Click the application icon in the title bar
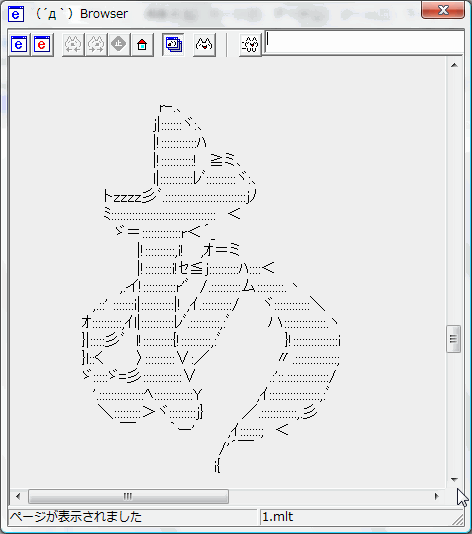Screen dimensions: 472x534 pyautogui.click(x=16, y=14)
